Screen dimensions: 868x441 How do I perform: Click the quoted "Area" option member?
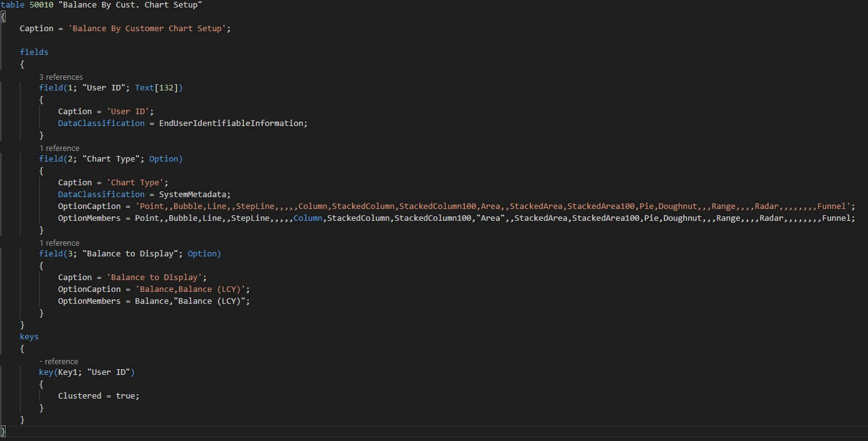pyautogui.click(x=490, y=218)
